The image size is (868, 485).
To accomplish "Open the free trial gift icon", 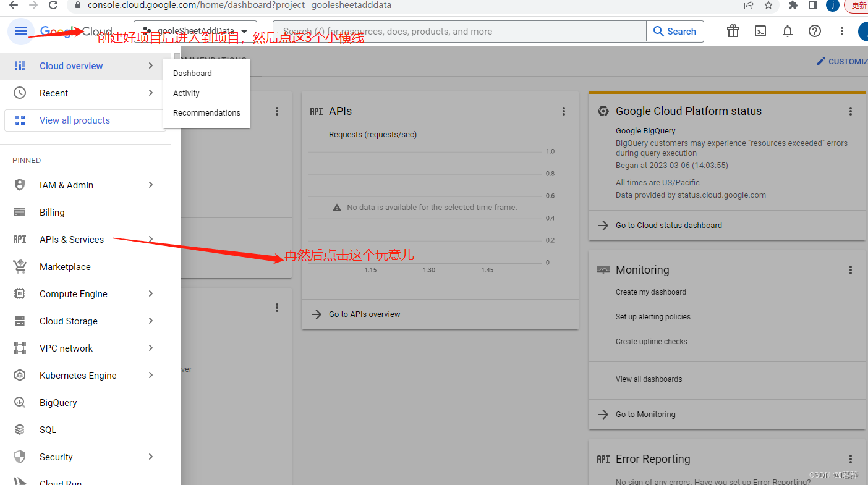I will [733, 32].
